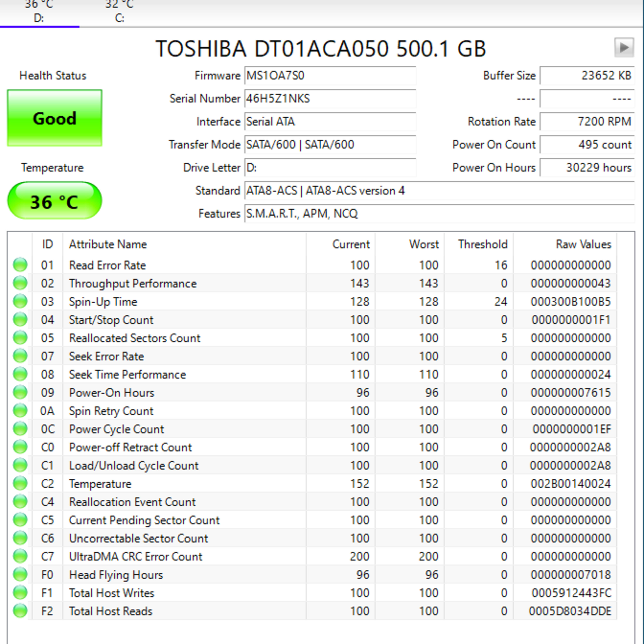The image size is (644, 644).
Task: Click the status icon for Power-On Hours
Action: click(x=20, y=392)
